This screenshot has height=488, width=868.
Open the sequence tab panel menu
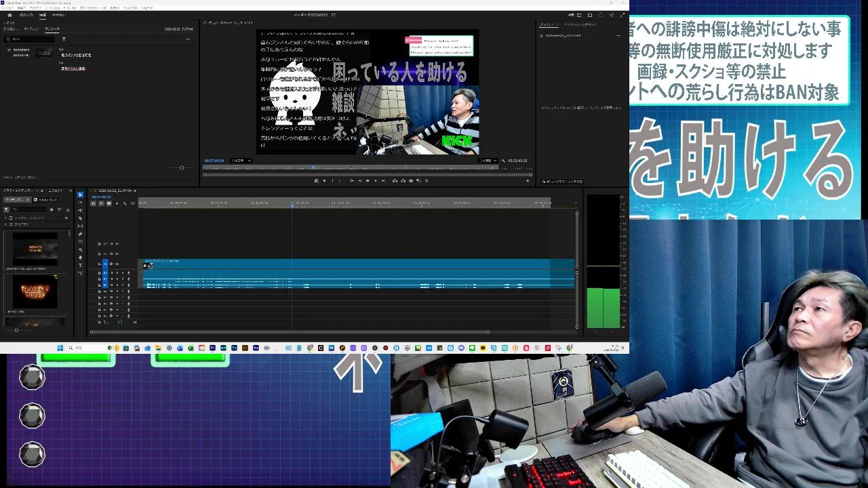click(x=134, y=190)
